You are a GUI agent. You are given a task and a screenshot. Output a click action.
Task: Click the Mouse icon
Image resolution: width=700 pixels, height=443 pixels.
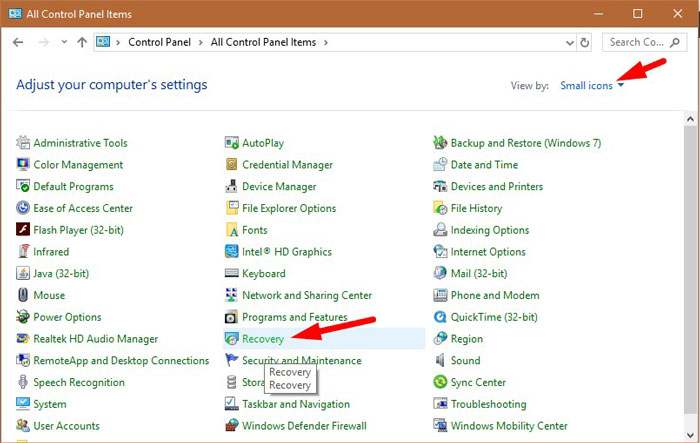(23, 295)
